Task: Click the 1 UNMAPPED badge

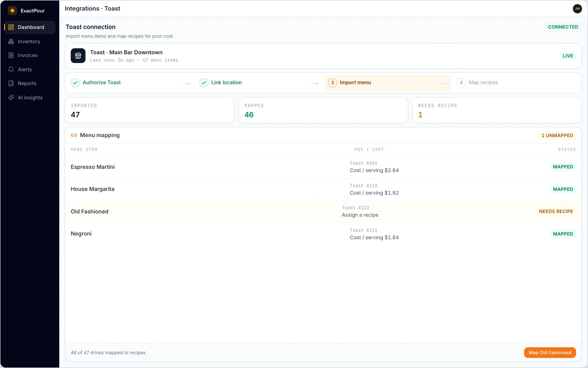Action: (557, 135)
